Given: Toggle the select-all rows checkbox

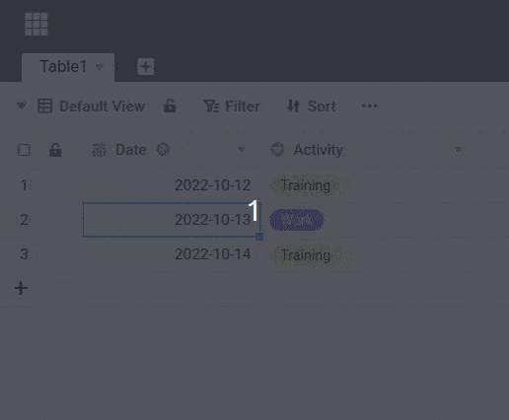Looking at the screenshot, I should [x=24, y=150].
